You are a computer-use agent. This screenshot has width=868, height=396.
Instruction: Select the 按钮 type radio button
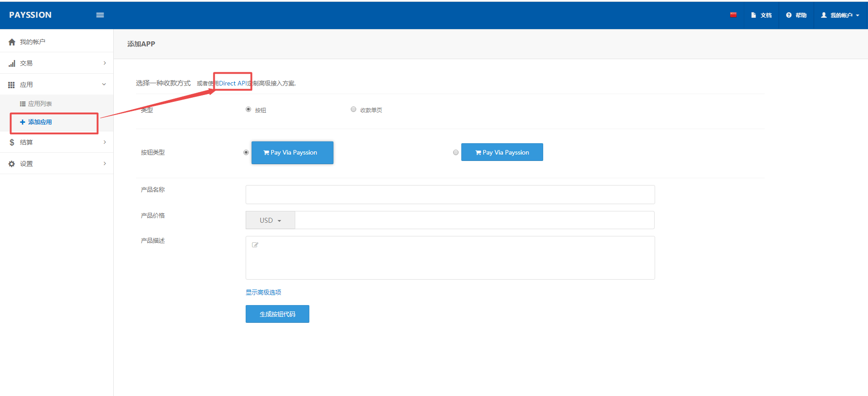[x=248, y=109]
